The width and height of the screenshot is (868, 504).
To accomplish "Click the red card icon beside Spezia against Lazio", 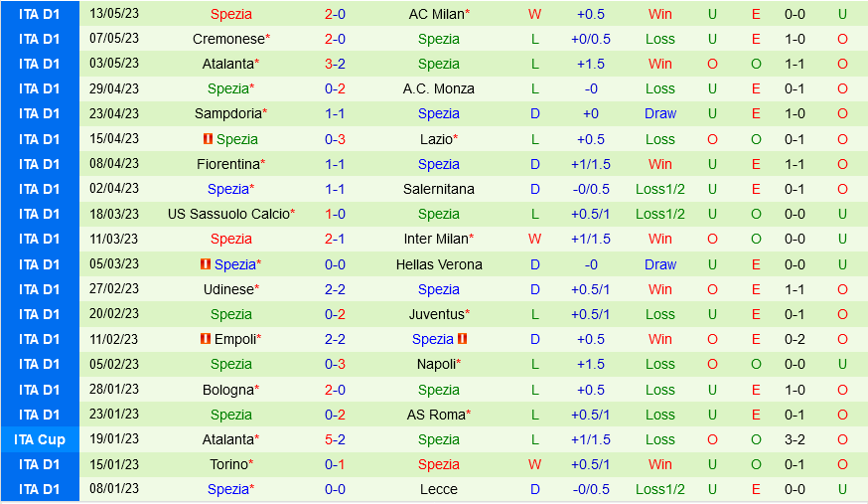I will (209, 139).
